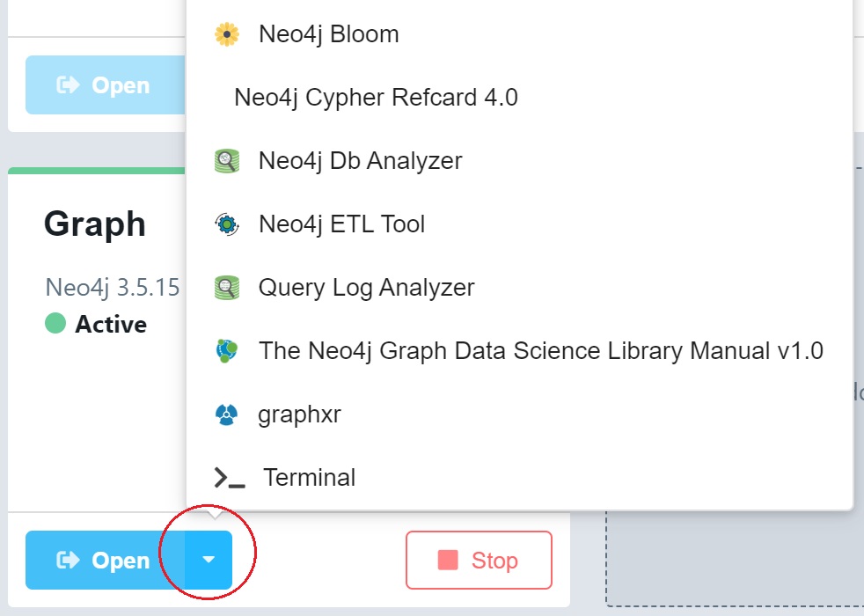Click the faded Open button above

coord(105,84)
